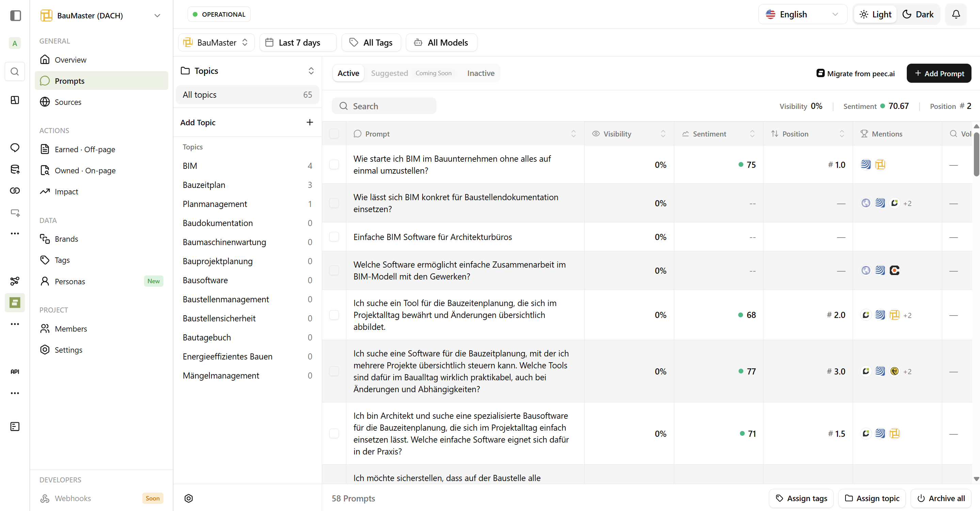Click the plus icon next to Add Topic
This screenshot has width=980, height=511.
[310, 122]
